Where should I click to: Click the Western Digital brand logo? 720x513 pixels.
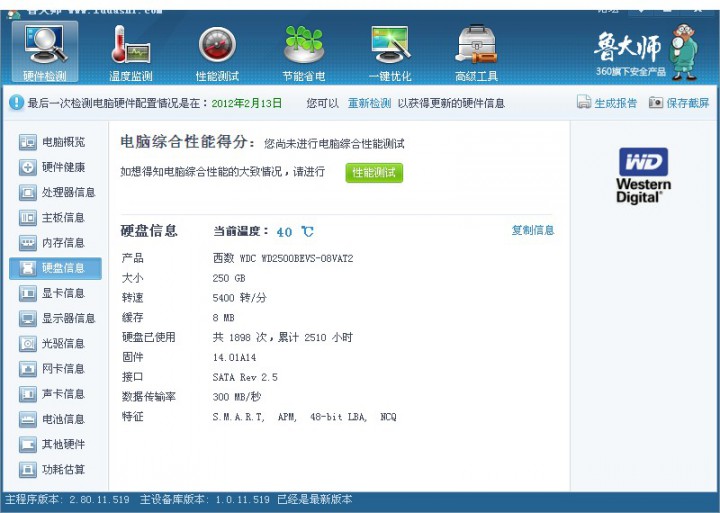click(x=643, y=176)
